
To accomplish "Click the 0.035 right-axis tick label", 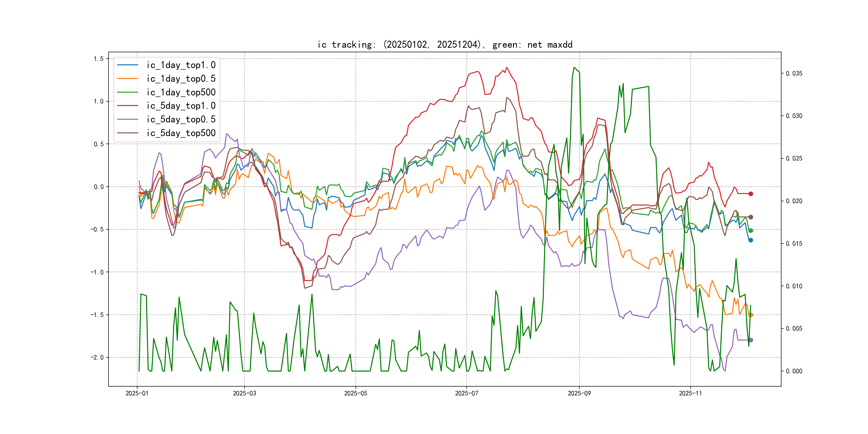I will coord(794,73).
